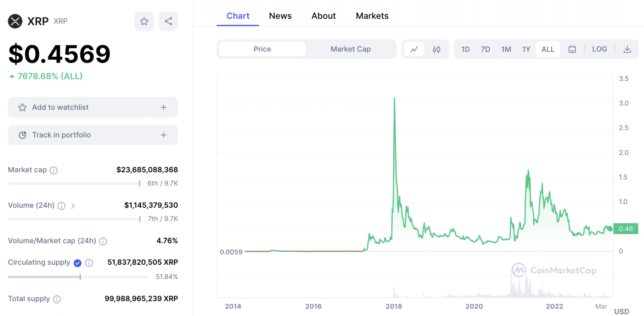Click Add to watchlist button

(x=93, y=107)
